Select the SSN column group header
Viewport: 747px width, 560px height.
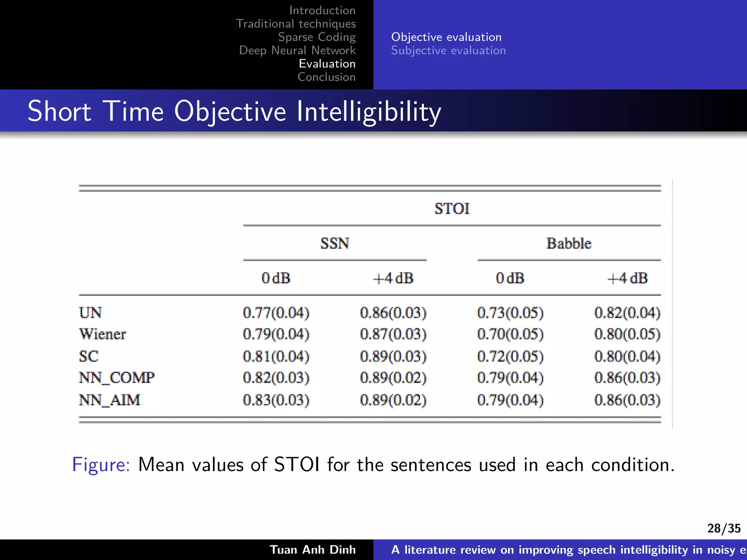[335, 244]
